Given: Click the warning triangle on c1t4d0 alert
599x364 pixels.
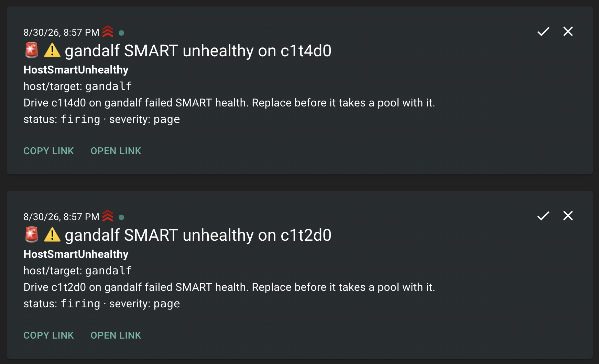Looking at the screenshot, I should [52, 50].
